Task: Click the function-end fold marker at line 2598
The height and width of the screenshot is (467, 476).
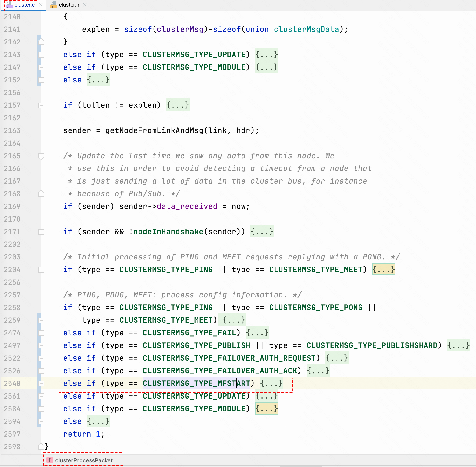Action: [41, 446]
